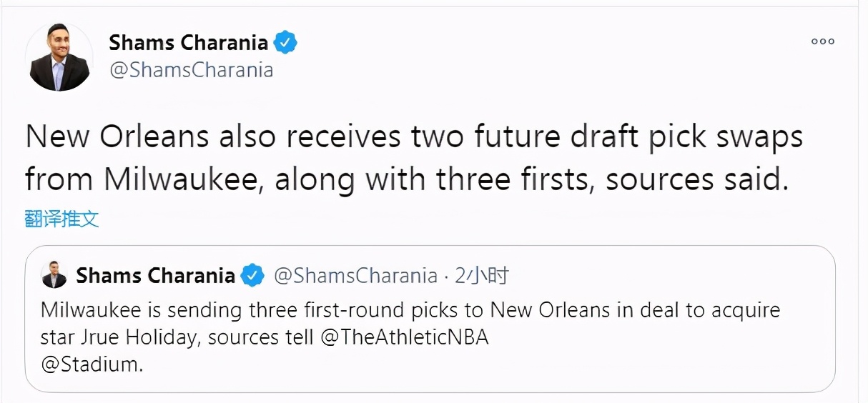The height and width of the screenshot is (403, 868).
Task: Click the bold author name in the quoted tweet
Action: click(x=155, y=275)
